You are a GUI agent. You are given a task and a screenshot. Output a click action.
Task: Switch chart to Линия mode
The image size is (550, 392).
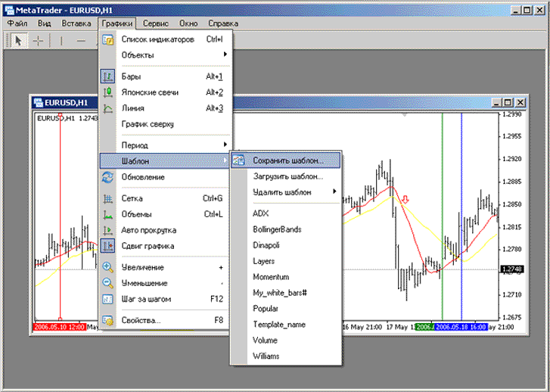click(165, 108)
